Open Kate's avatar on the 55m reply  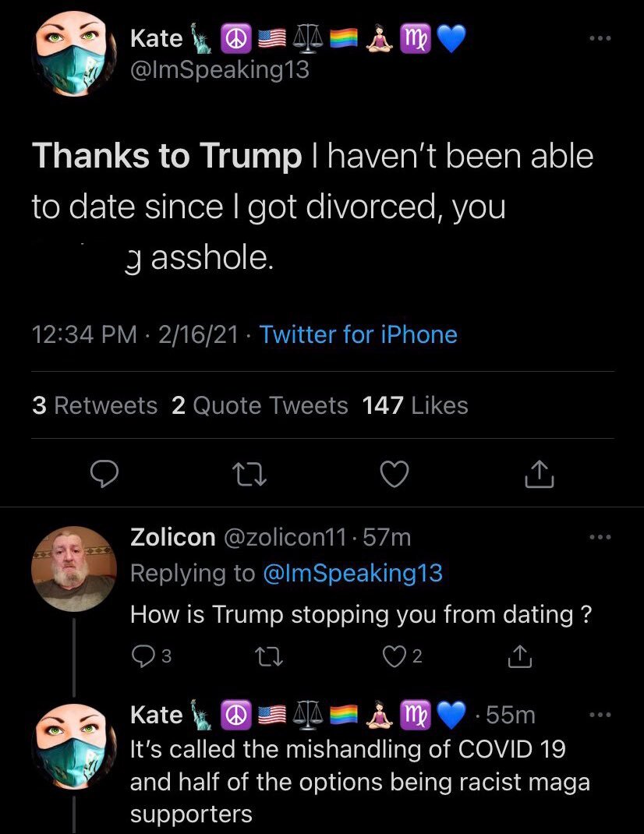pos(74,746)
